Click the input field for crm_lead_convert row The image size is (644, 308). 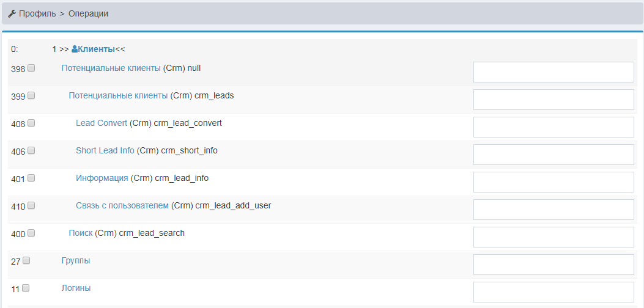[x=553, y=127]
